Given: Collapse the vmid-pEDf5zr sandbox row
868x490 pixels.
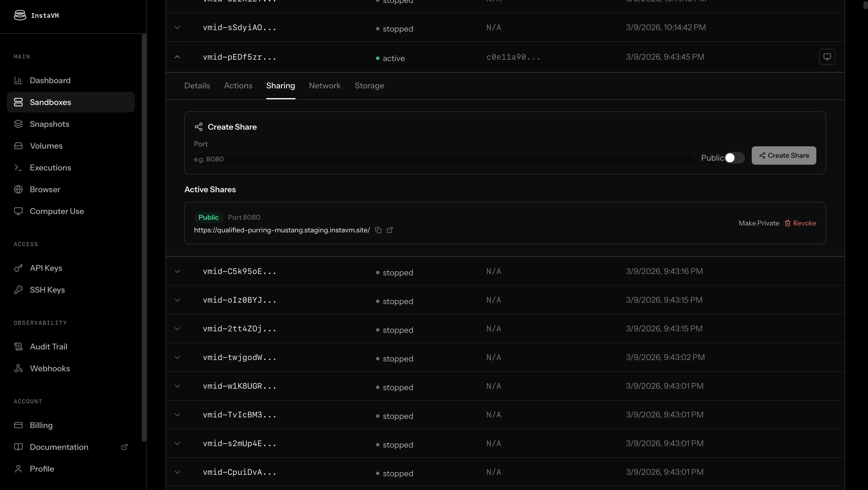Looking at the screenshot, I should tap(178, 57).
